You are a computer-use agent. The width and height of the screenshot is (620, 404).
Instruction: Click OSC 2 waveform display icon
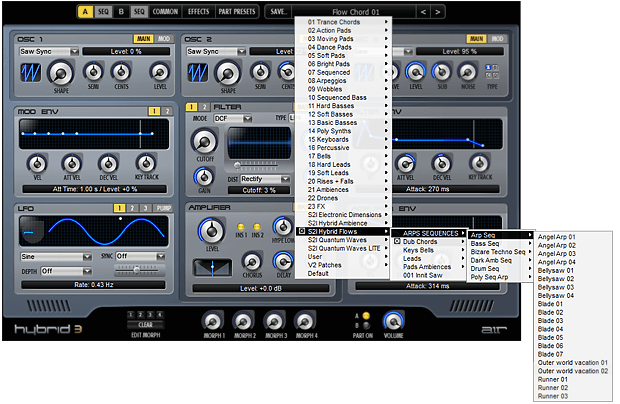[x=197, y=73]
